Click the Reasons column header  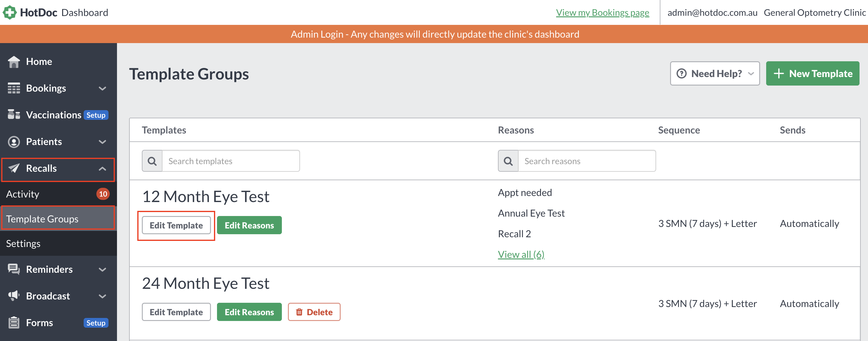click(x=516, y=130)
